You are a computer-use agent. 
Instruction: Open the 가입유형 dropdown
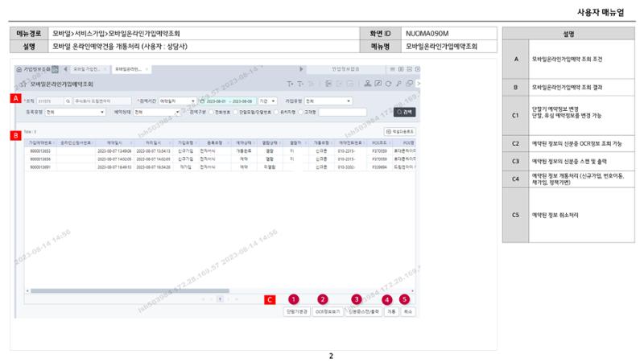(328, 101)
